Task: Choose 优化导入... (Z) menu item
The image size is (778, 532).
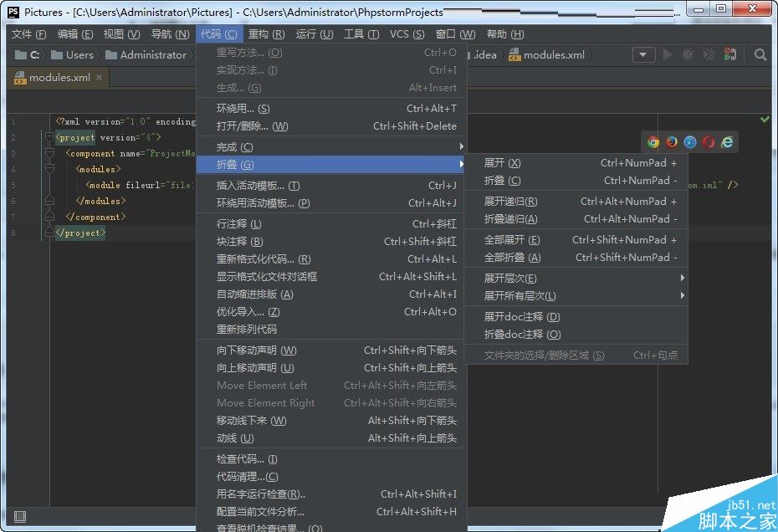Action: pyautogui.click(x=332, y=312)
